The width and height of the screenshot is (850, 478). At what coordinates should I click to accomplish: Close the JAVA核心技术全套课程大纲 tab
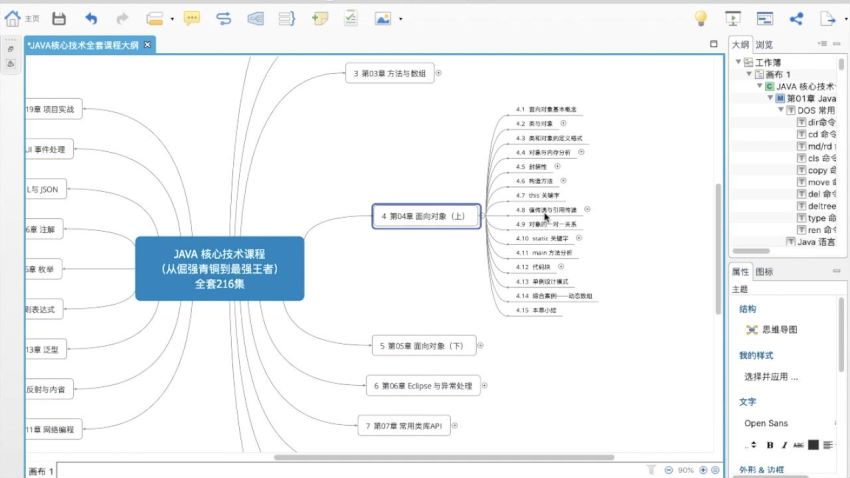click(x=147, y=44)
